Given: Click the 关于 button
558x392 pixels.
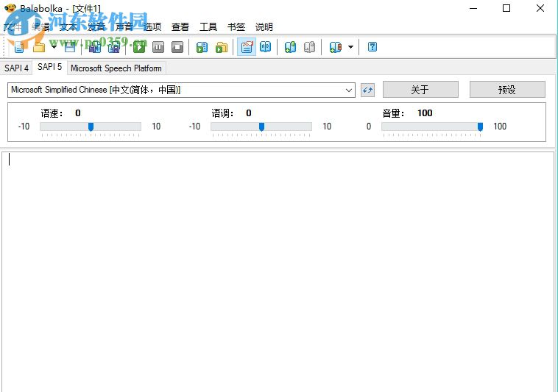Looking at the screenshot, I should [420, 90].
